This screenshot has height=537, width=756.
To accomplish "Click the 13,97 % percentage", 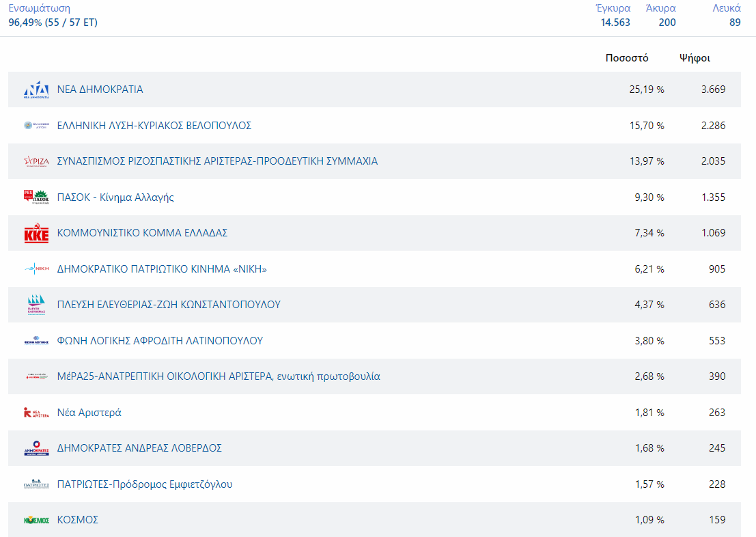I will point(647,161).
